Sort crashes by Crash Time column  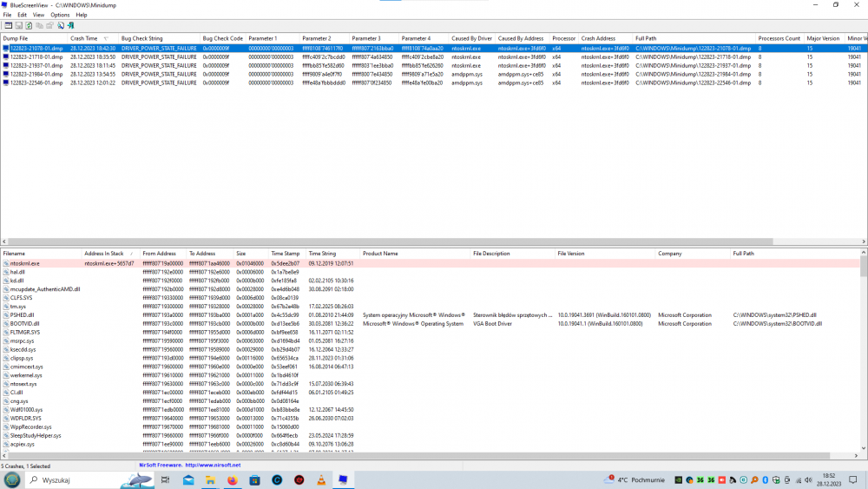pyautogui.click(x=84, y=38)
